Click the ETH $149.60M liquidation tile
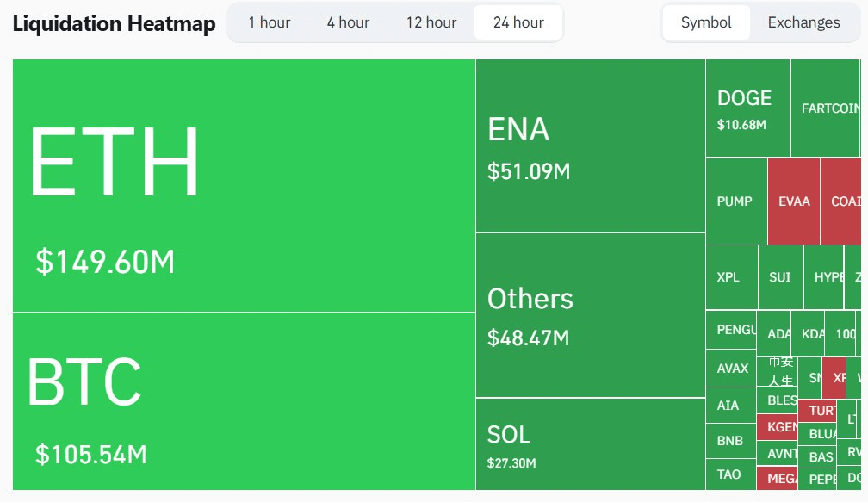The height and width of the screenshot is (502, 868). 244,185
